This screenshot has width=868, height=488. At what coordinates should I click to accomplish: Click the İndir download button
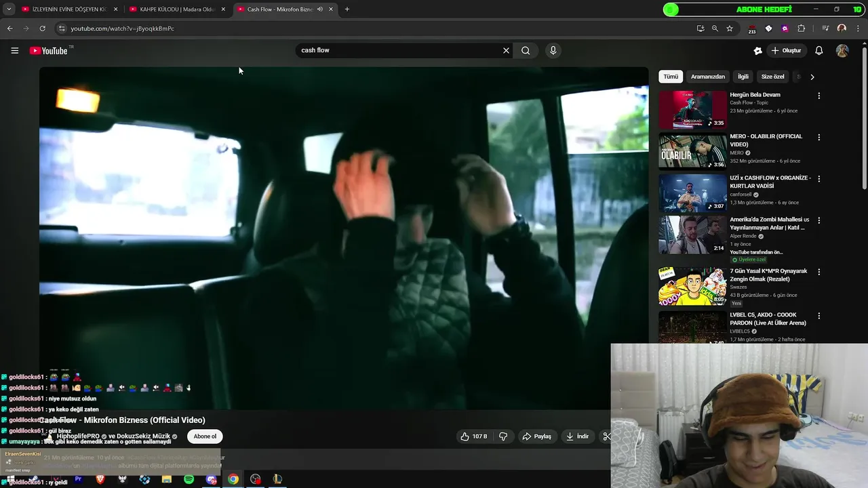click(x=577, y=436)
